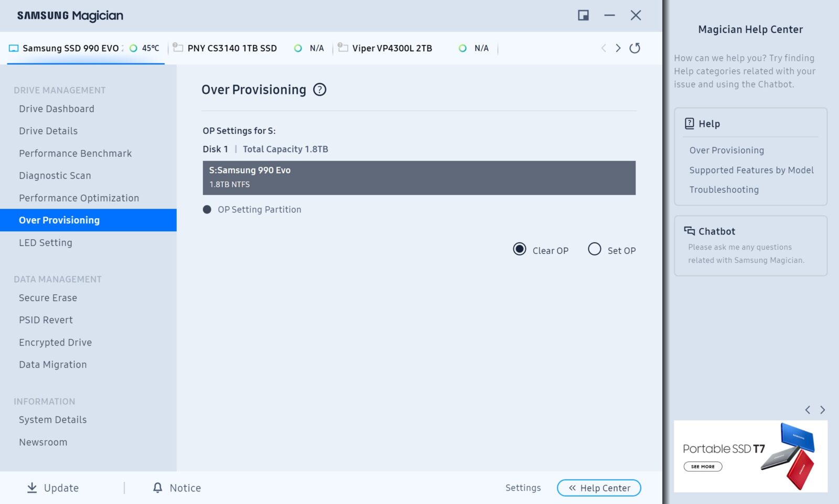Click the Update download icon
The width and height of the screenshot is (839, 504).
[x=32, y=488]
